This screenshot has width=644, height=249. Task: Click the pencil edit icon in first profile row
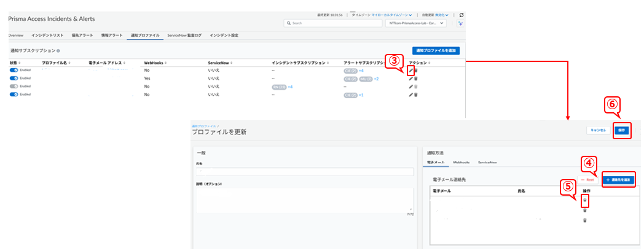tap(410, 71)
